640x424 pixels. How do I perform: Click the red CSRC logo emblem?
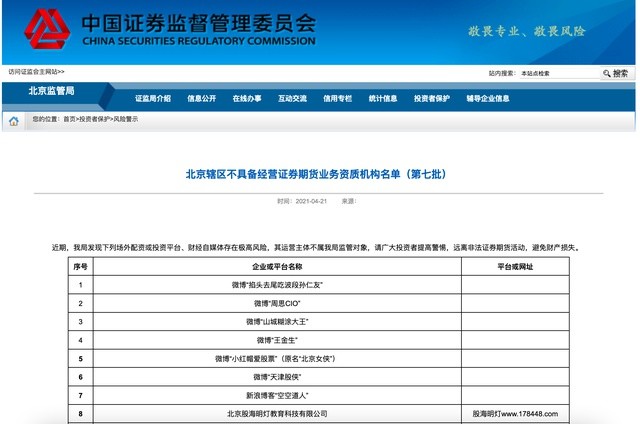[x=47, y=29]
